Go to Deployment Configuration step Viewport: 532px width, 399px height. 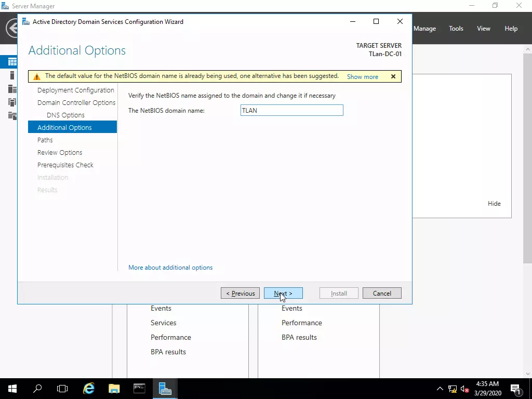(76, 90)
